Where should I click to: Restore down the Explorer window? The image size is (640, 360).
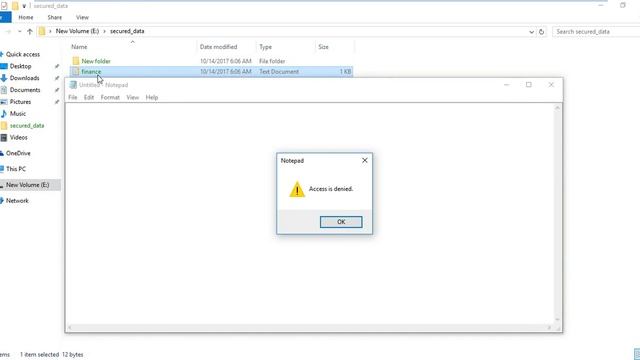point(622,5)
